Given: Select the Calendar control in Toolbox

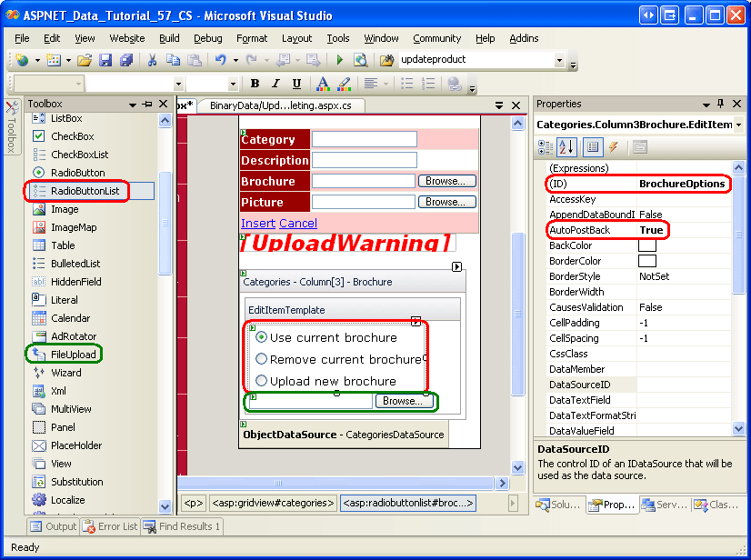Looking at the screenshot, I should 70,318.
